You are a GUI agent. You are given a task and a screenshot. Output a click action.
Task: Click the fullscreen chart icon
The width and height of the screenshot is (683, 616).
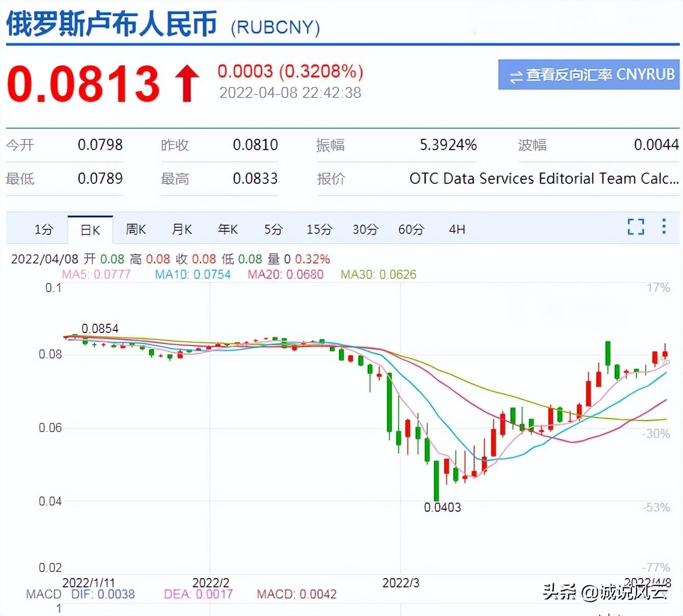636,226
